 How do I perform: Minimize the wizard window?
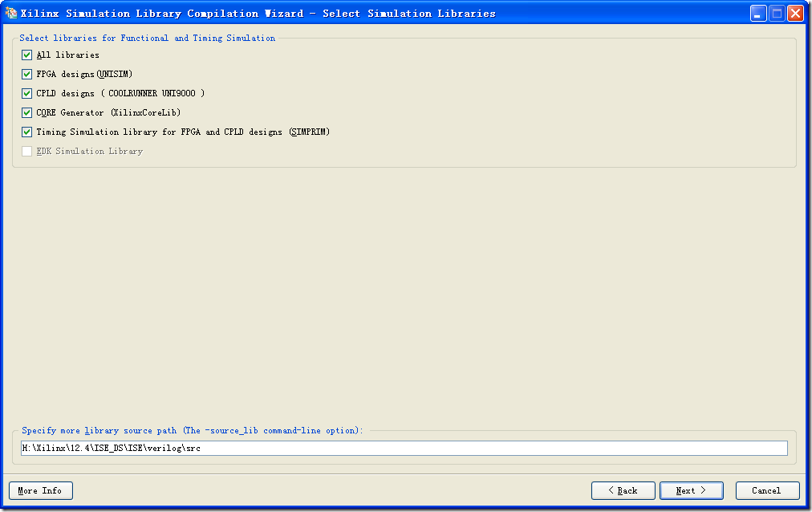click(x=759, y=13)
